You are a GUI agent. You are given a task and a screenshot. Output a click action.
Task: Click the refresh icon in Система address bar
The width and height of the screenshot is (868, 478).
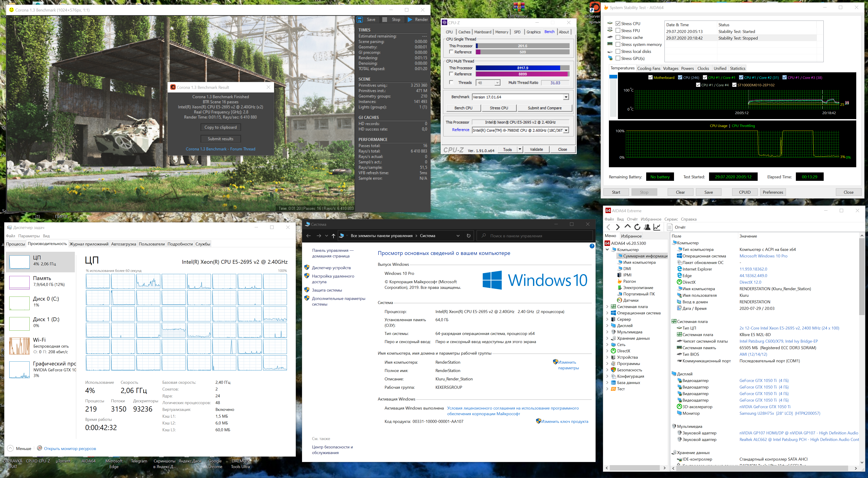click(x=468, y=236)
